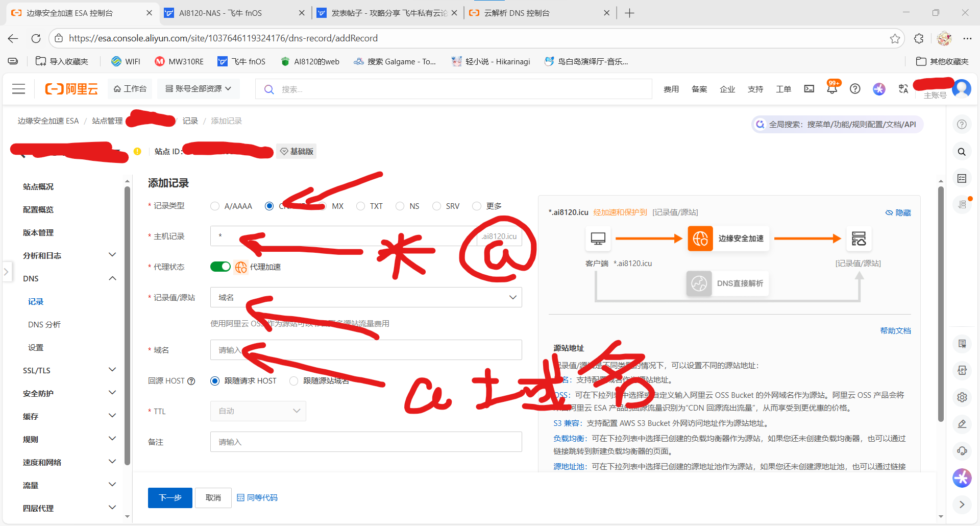This screenshot has width=980, height=526.
Task: Open the language switch icon in header
Action: click(x=903, y=89)
